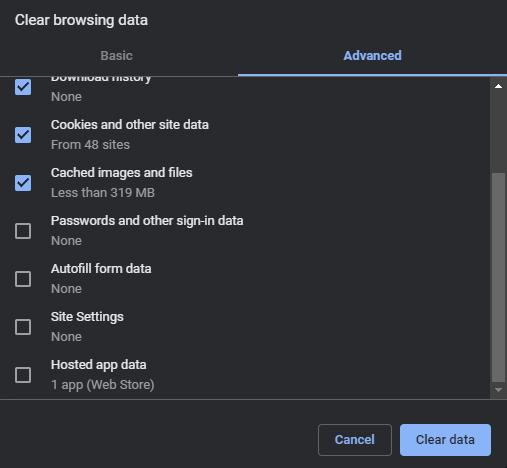Cancel the clear browsing data dialog
The width and height of the screenshot is (507, 468).
pos(355,440)
